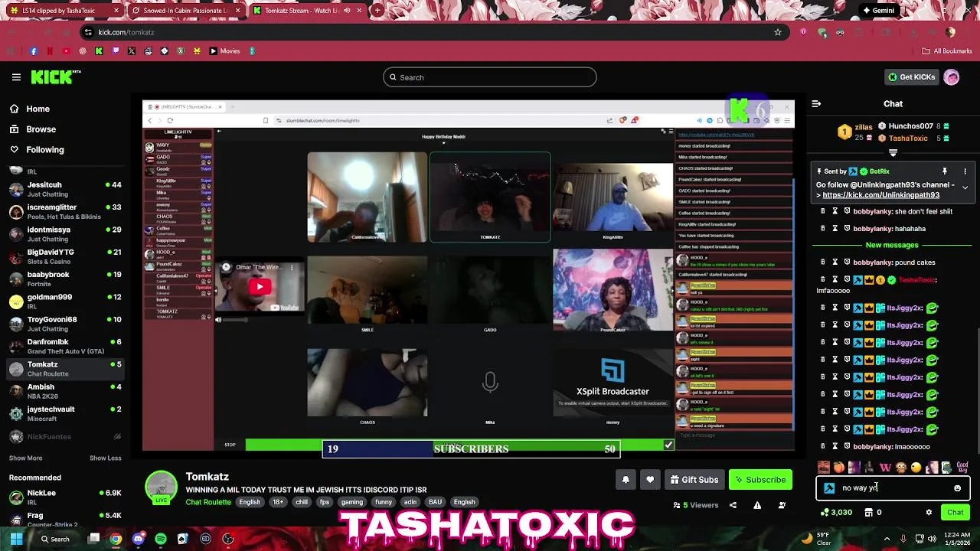Click the gaming tag
The width and height of the screenshot is (980, 551).
pyautogui.click(x=352, y=502)
